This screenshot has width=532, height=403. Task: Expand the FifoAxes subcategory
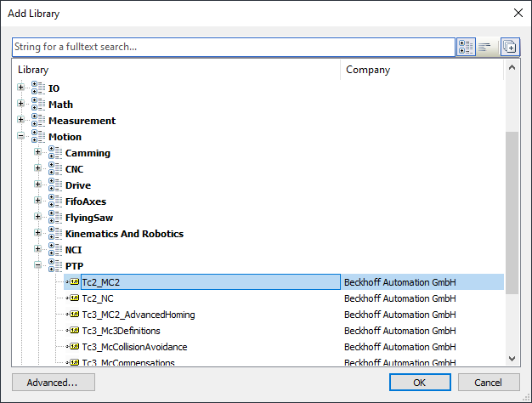(x=37, y=201)
